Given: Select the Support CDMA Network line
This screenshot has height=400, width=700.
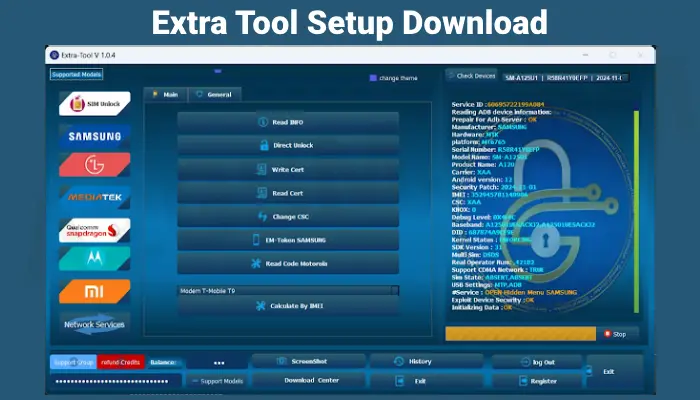Looking at the screenshot, I should pos(497,270).
